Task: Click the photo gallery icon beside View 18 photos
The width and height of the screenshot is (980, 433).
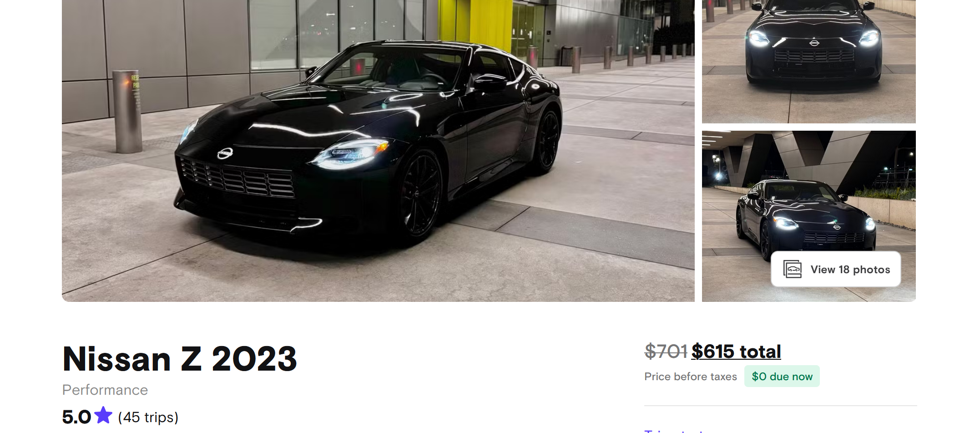Action: point(792,269)
